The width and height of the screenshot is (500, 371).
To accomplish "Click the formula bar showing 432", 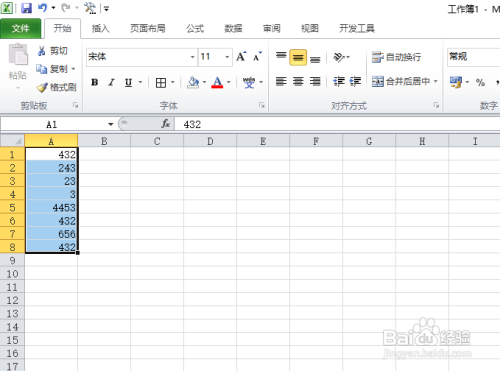I will pyautogui.click(x=337, y=125).
